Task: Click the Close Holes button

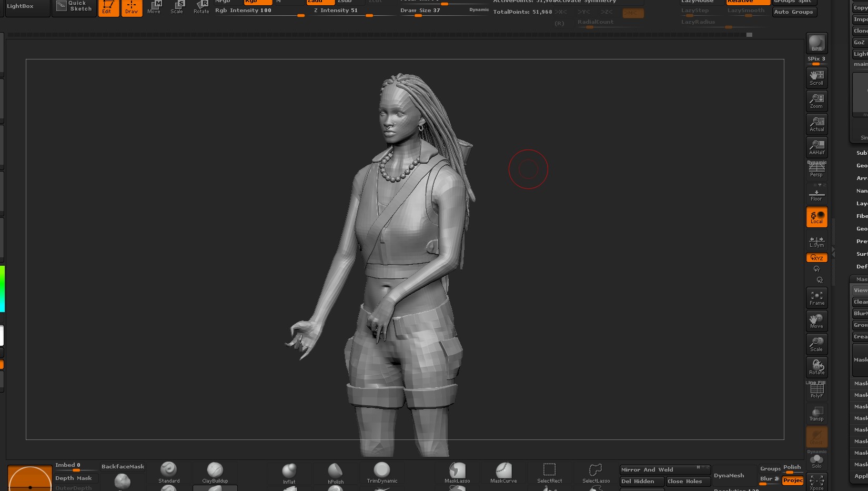Action: (688, 482)
